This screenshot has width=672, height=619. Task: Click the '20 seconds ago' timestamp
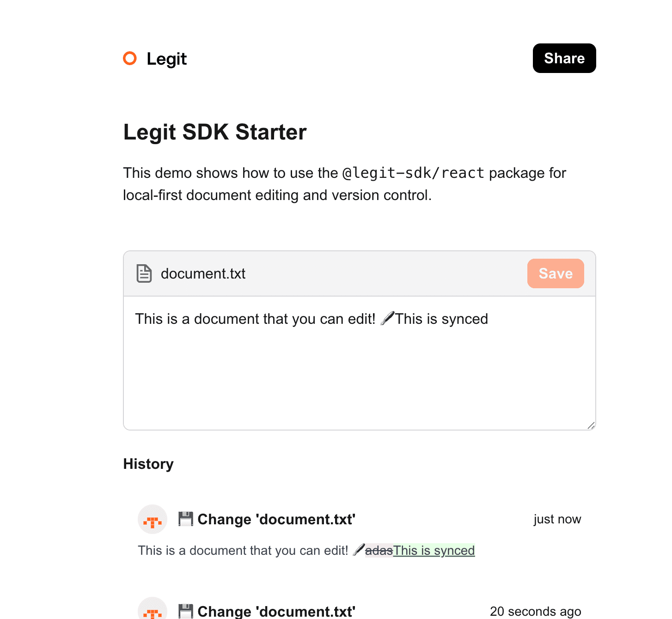(x=536, y=612)
